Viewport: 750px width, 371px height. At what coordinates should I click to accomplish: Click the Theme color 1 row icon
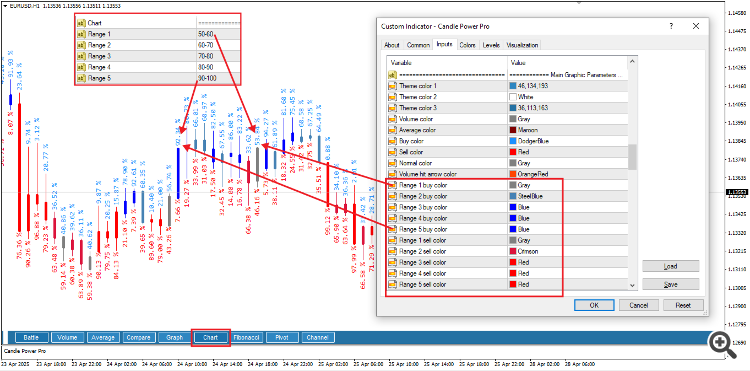(393, 86)
